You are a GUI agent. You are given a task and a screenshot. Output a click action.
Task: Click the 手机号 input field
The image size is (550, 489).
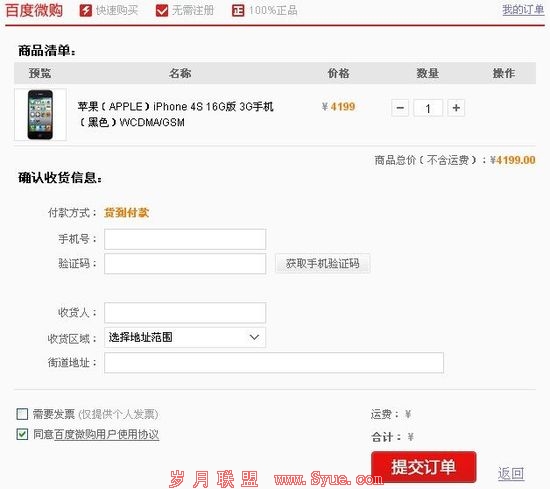[185, 239]
